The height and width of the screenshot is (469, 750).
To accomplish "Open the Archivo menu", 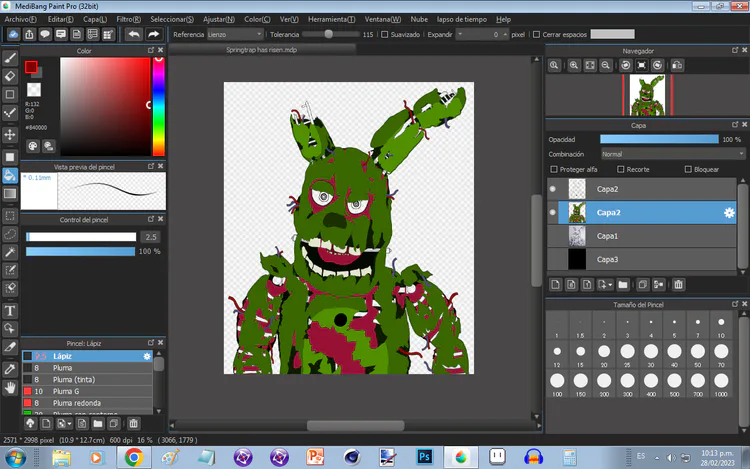I will coord(20,19).
